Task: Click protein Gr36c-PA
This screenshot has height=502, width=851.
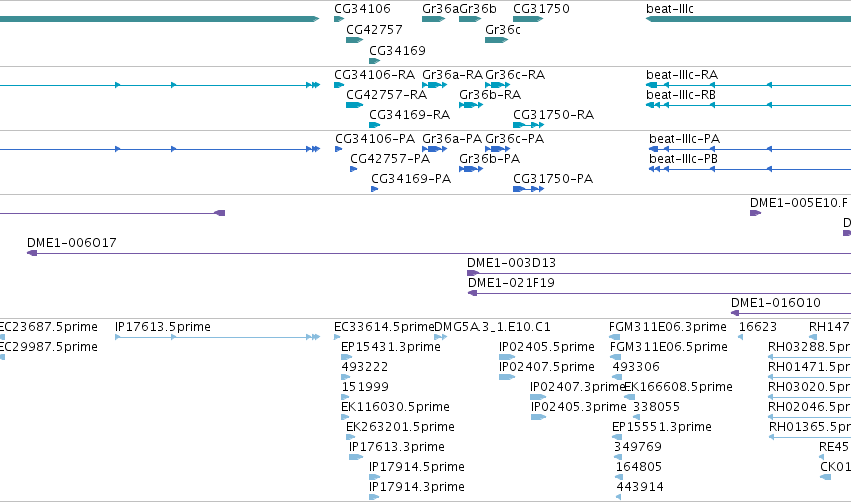Action: point(514,139)
